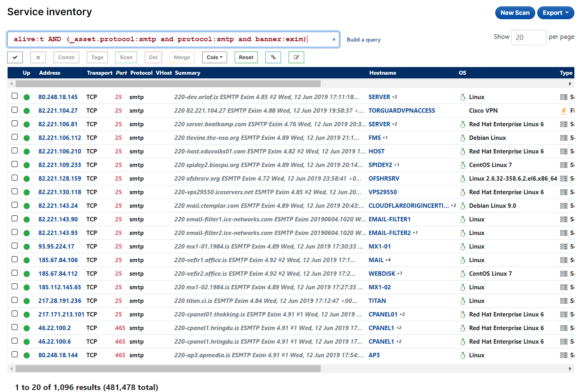Clear the query using the x in search box
The image size is (582, 392).
click(x=334, y=40)
